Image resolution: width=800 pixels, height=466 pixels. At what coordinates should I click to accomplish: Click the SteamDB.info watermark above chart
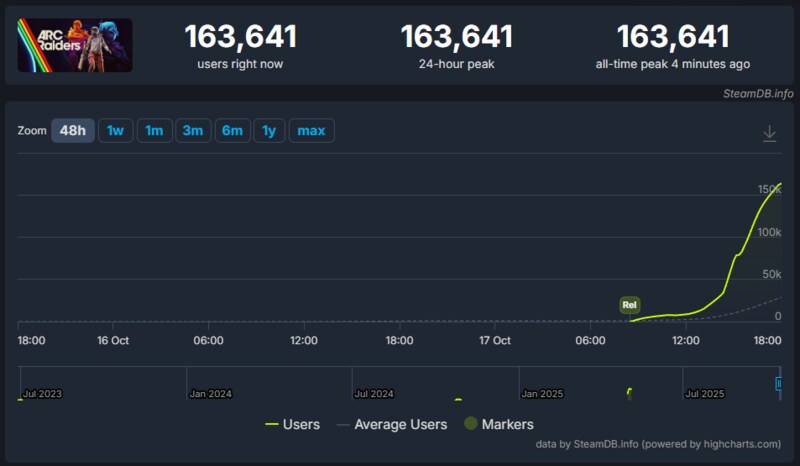[x=757, y=93]
